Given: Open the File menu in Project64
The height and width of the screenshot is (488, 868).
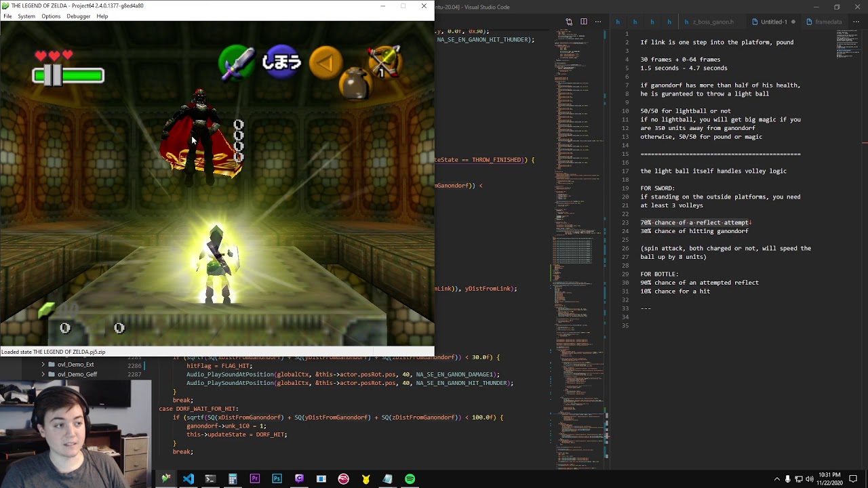Looking at the screenshot, I should click(7, 16).
